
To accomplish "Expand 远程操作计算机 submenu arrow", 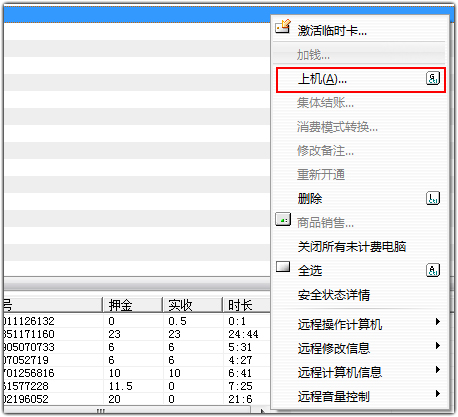I will pyautogui.click(x=438, y=322).
